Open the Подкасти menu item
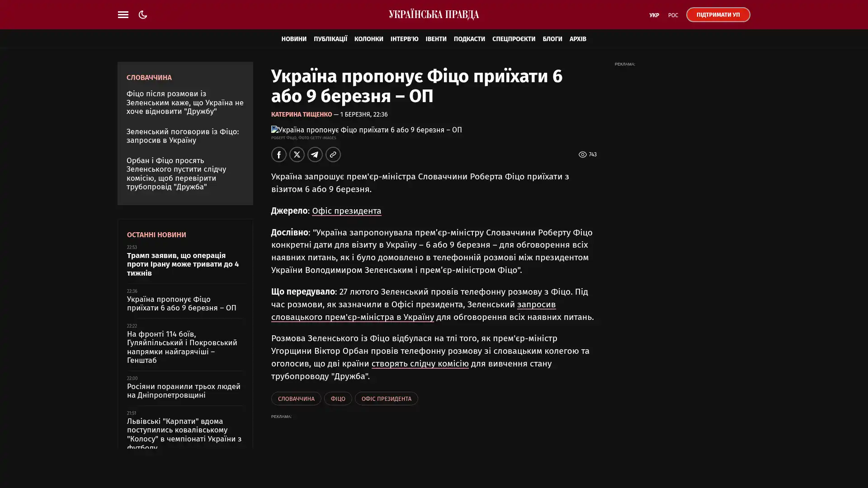 coord(469,39)
